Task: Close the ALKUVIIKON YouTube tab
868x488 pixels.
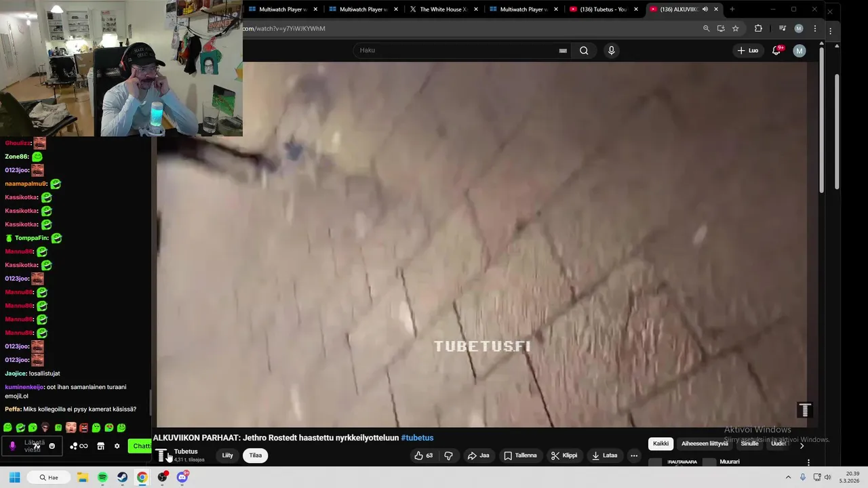Action: pyautogui.click(x=716, y=9)
